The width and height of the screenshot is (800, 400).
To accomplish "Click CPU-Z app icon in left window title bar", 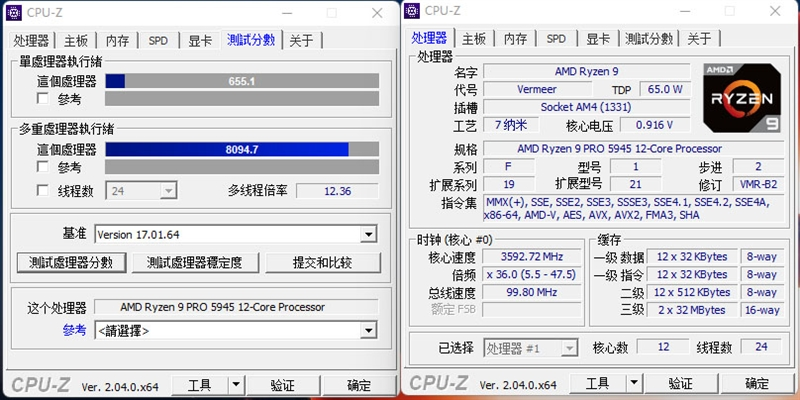I will [14, 13].
